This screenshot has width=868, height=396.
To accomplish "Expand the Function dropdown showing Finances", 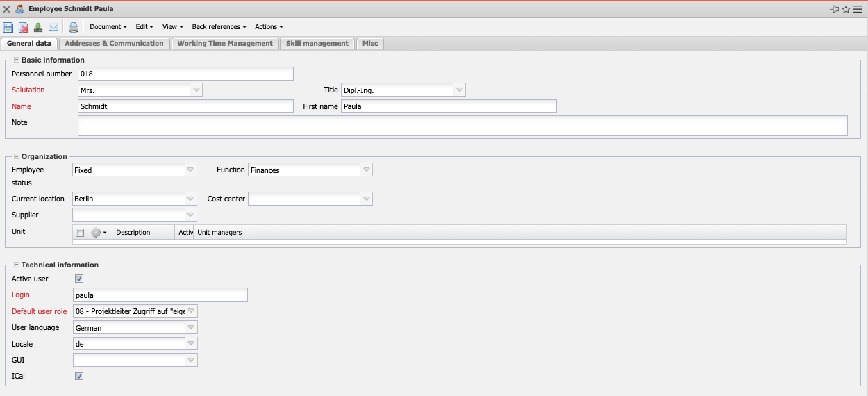I will (366, 170).
